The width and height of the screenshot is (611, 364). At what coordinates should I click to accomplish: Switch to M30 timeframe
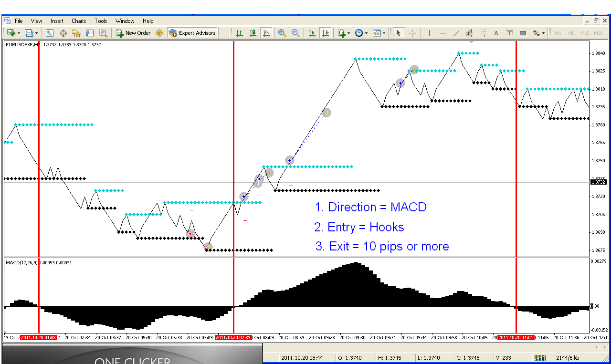point(598,33)
